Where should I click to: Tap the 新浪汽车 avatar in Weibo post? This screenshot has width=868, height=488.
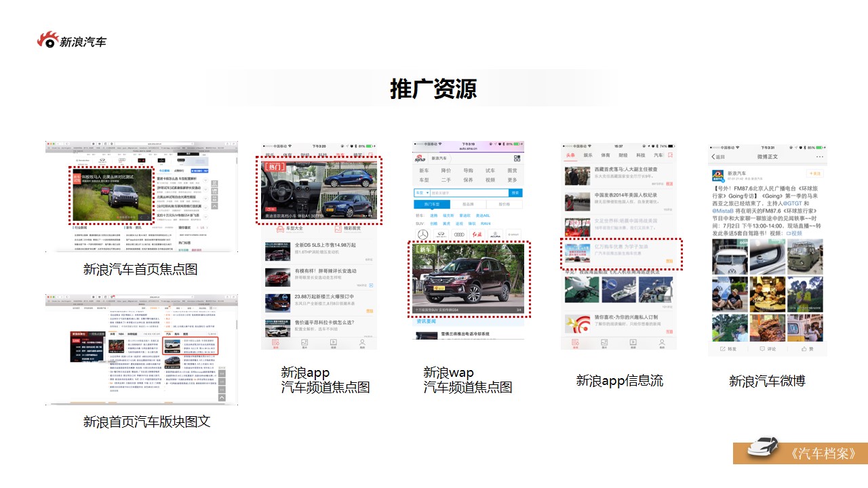pos(718,176)
